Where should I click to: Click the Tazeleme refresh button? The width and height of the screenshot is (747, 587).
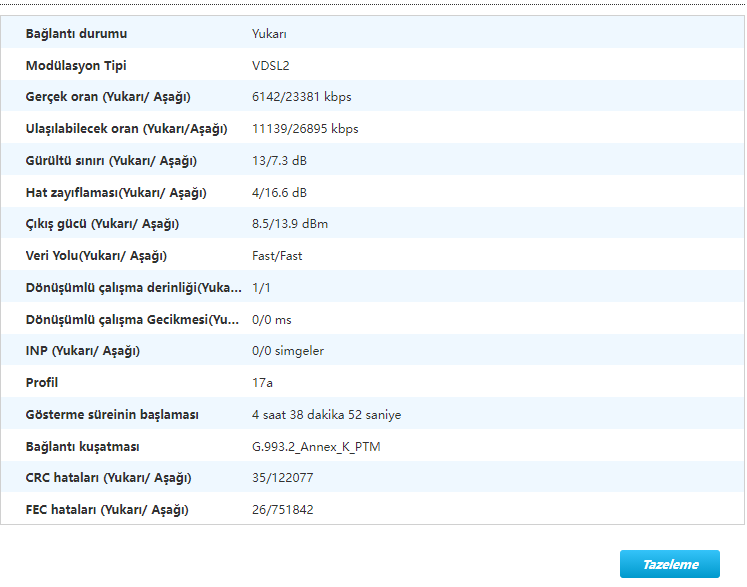pyautogui.click(x=669, y=564)
